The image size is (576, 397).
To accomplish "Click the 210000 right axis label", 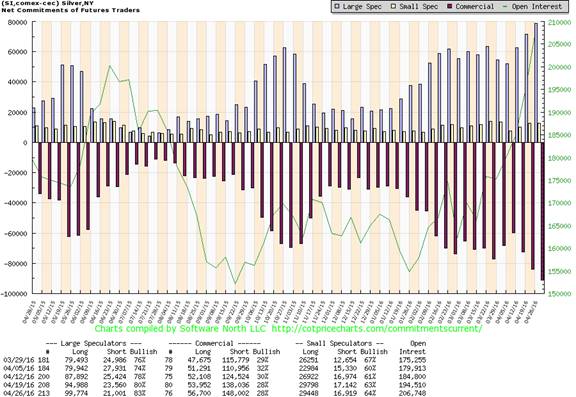I will click(559, 23).
